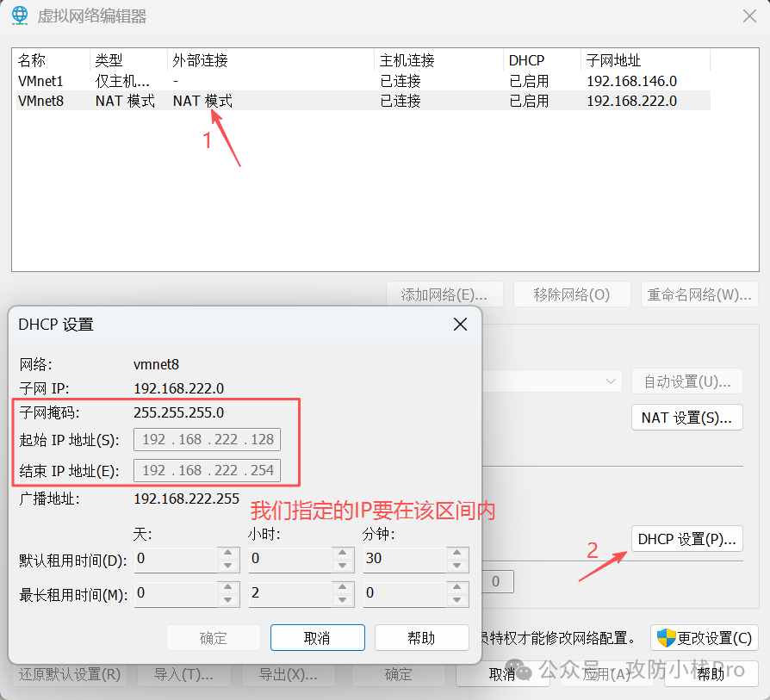Image resolution: width=770 pixels, height=700 pixels.
Task: Click the 子网地址 column header
Action: coord(645,60)
